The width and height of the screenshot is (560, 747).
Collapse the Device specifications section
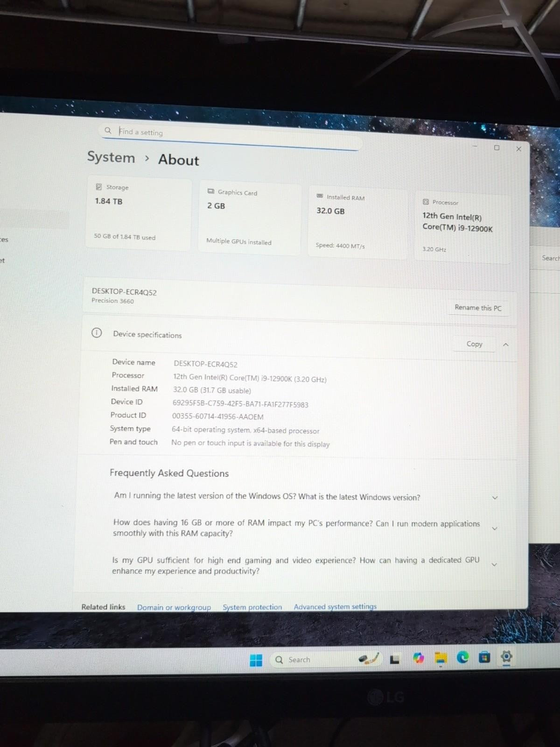[505, 345]
